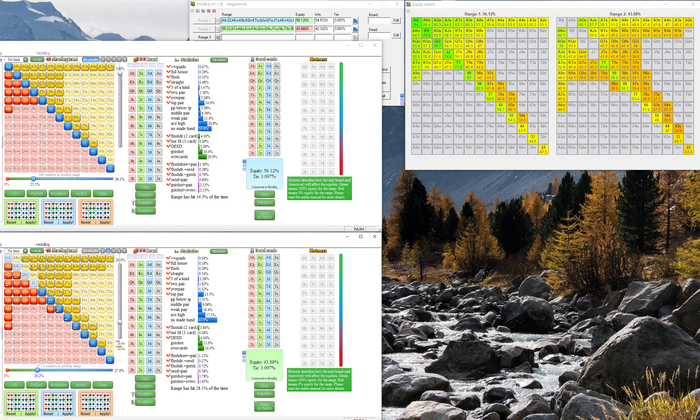Click Random button under dead cards, upper window

pos(264,202)
